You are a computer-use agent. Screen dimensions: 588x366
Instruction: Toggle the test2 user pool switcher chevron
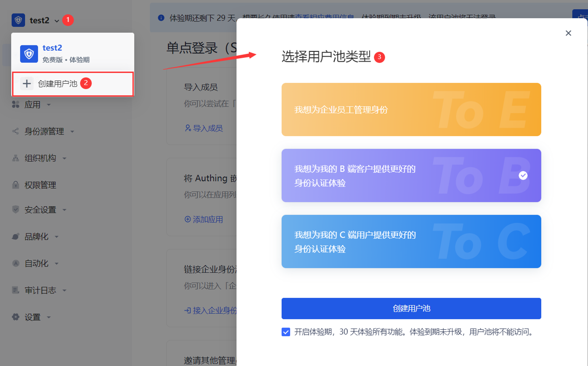point(57,21)
